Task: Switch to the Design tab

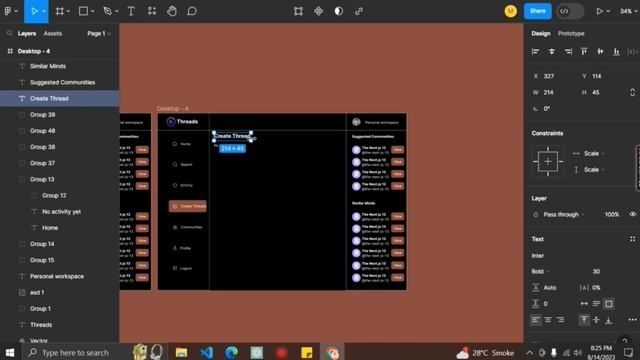Action: click(541, 33)
